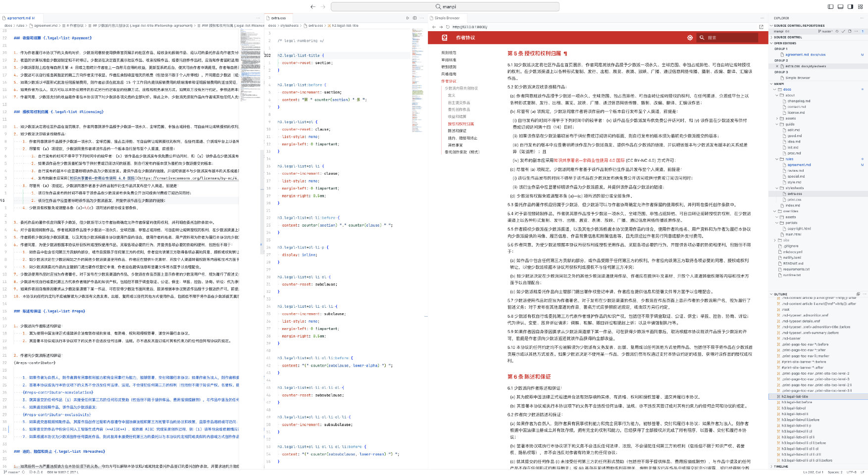Click the book logo in red header
The height and width of the screenshot is (475, 868).
coord(445,38)
